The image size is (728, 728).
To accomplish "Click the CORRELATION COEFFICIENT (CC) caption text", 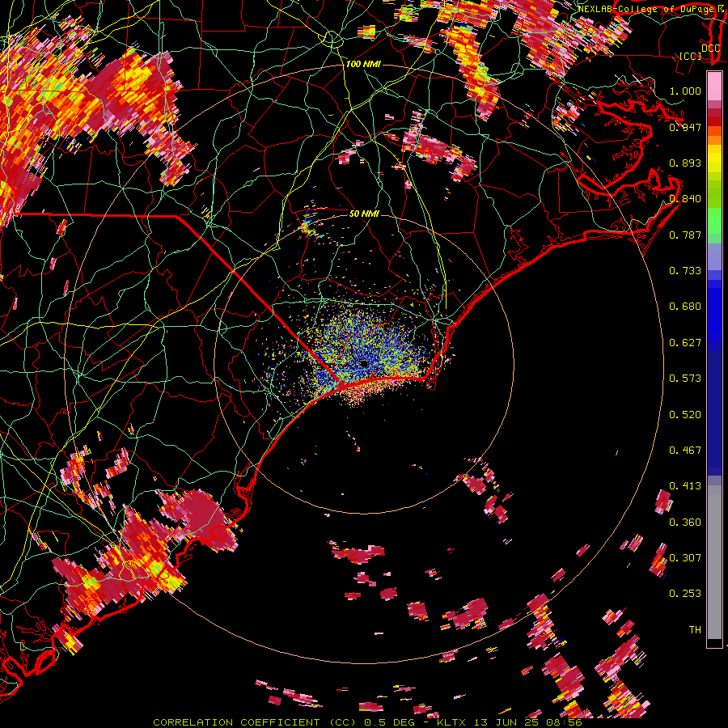I will coord(256,722).
